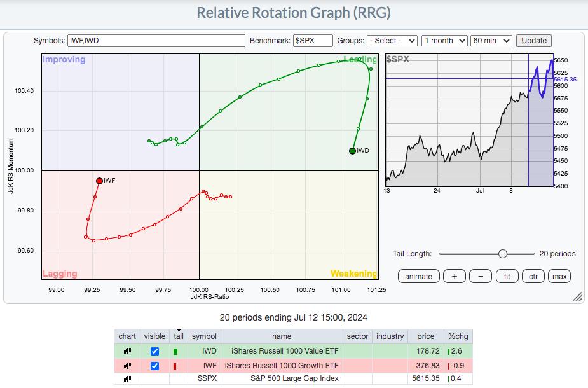Toggle visibility checkbox for IWF

[x=154, y=365]
